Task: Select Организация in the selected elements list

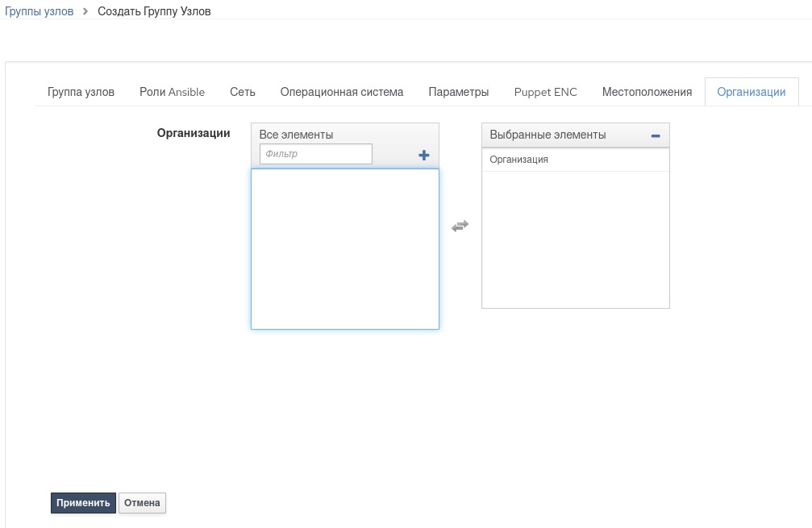Action: point(518,160)
